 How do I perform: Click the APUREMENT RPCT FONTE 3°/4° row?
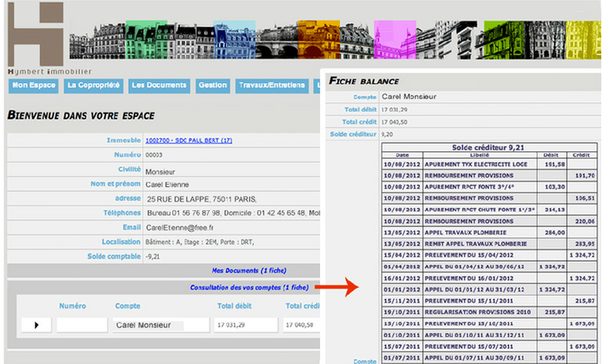490,187
